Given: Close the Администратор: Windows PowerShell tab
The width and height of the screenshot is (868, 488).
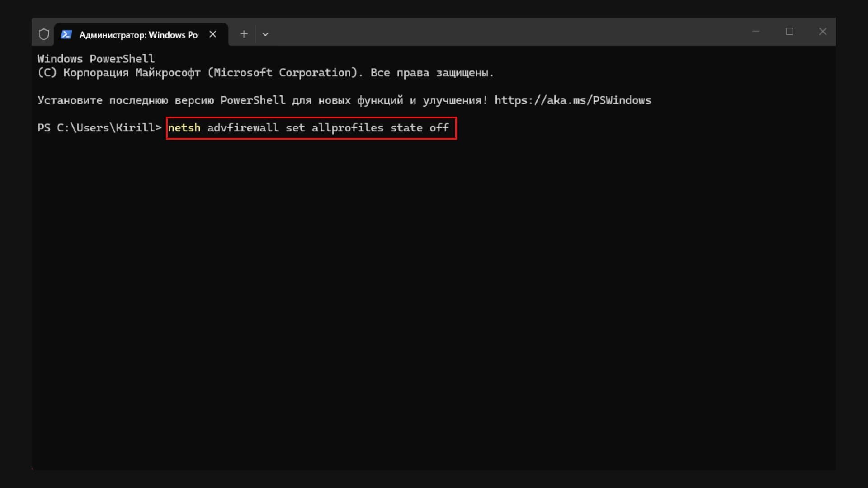Looking at the screenshot, I should coord(213,34).
